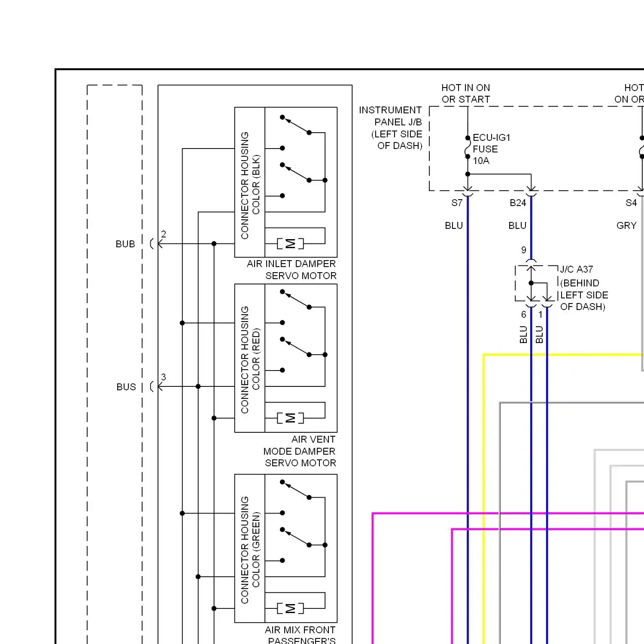Click the motor symbol in air mix servo

(290, 608)
